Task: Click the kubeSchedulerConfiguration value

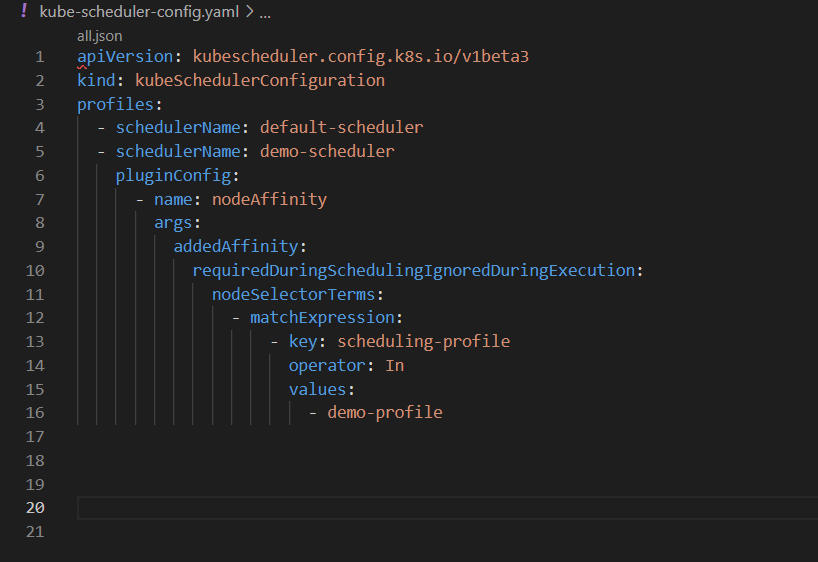Action: (260, 80)
